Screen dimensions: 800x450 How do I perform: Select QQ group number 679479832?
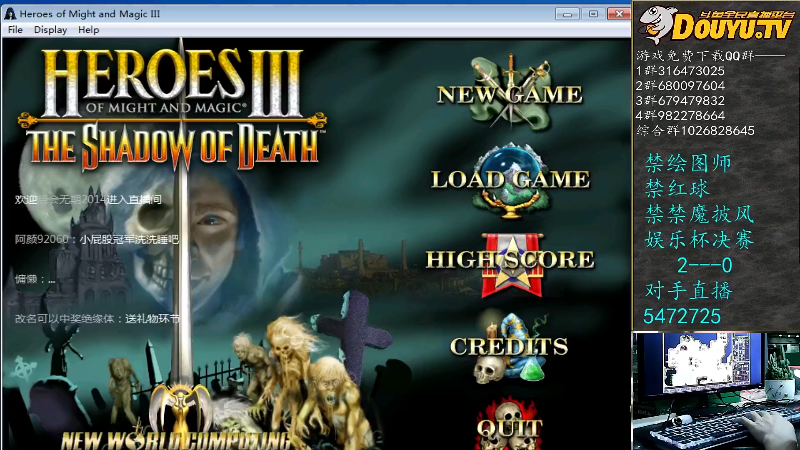(x=691, y=101)
